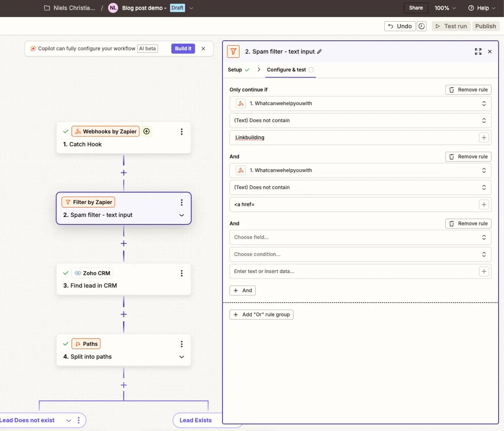This screenshot has height=431, width=504.
Task: Collapse the Spam filter step card chevron
Action: tap(182, 215)
